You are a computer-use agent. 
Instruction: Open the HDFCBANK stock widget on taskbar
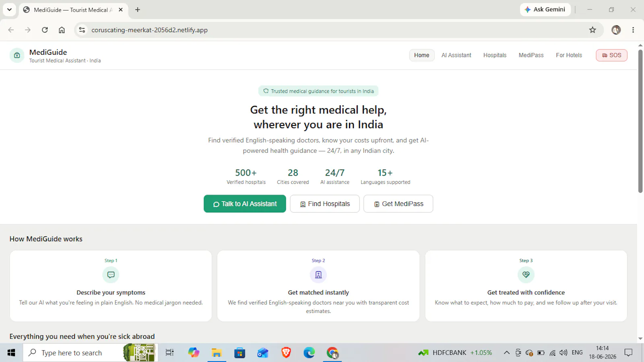pyautogui.click(x=455, y=353)
